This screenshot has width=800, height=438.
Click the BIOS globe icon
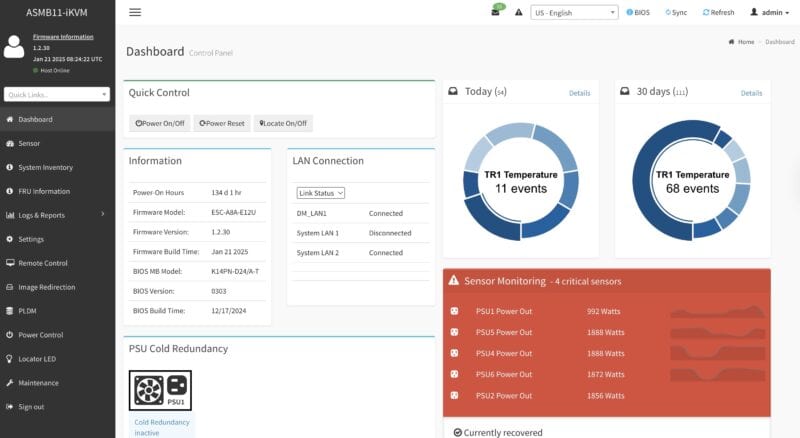click(x=630, y=12)
